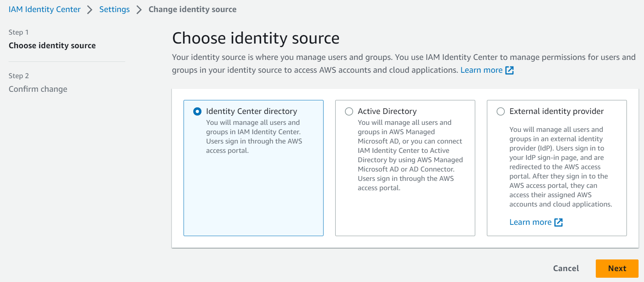Click the Step 1 Choose identity source label
644x282 pixels.
[52, 46]
